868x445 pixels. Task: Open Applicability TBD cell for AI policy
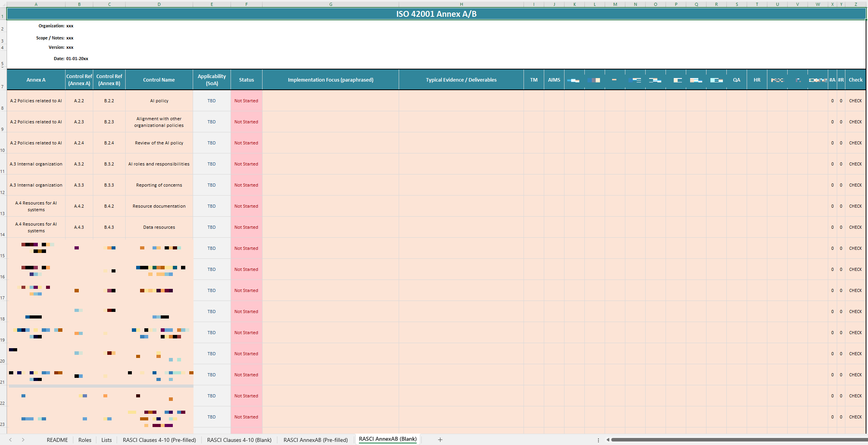coord(211,101)
